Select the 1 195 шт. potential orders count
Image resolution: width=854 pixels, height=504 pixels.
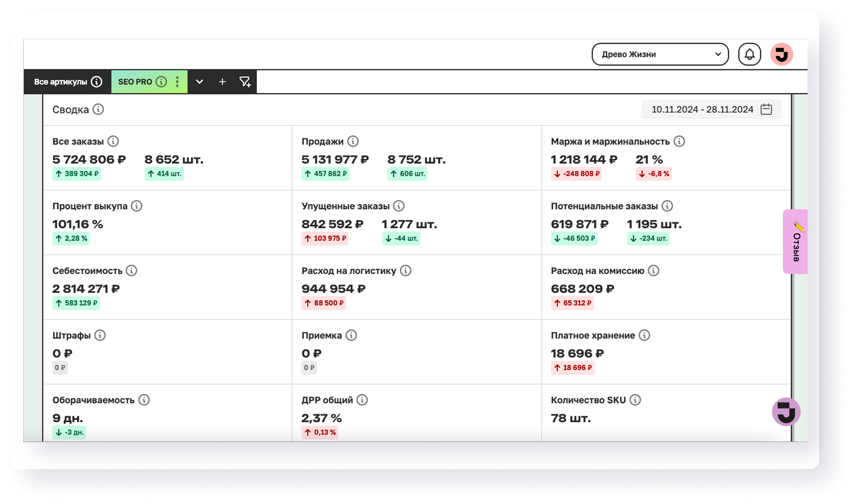point(654,224)
